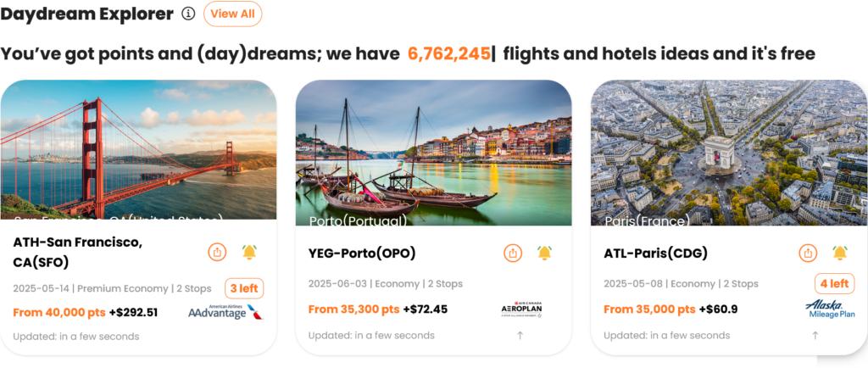
Task: Click the Air Canada Aeroplan logo
Action: tap(521, 309)
